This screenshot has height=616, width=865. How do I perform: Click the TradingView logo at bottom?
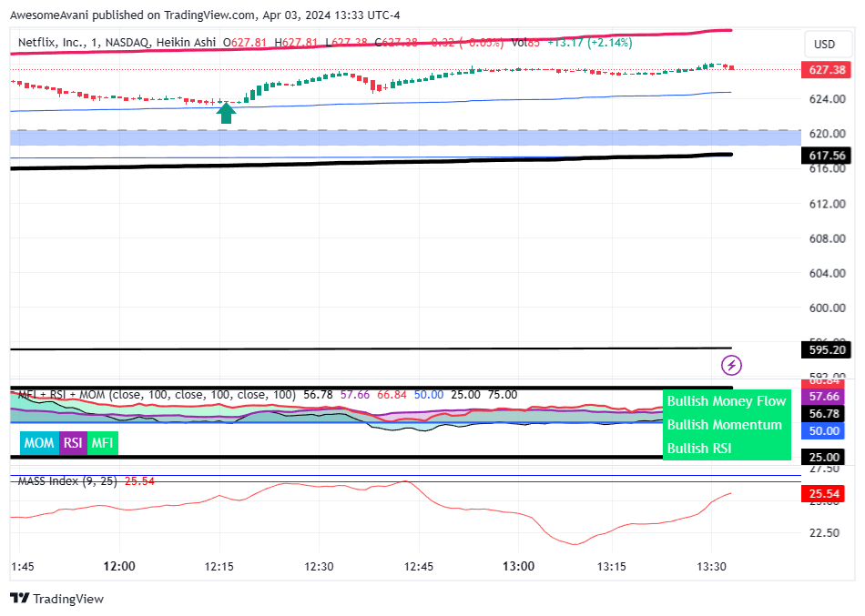point(56,599)
